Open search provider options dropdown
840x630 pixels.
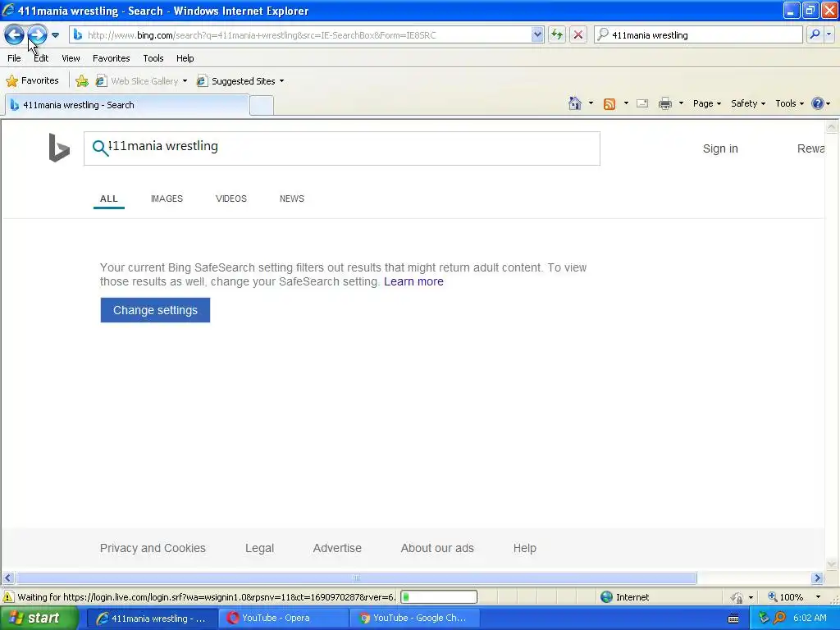(829, 34)
